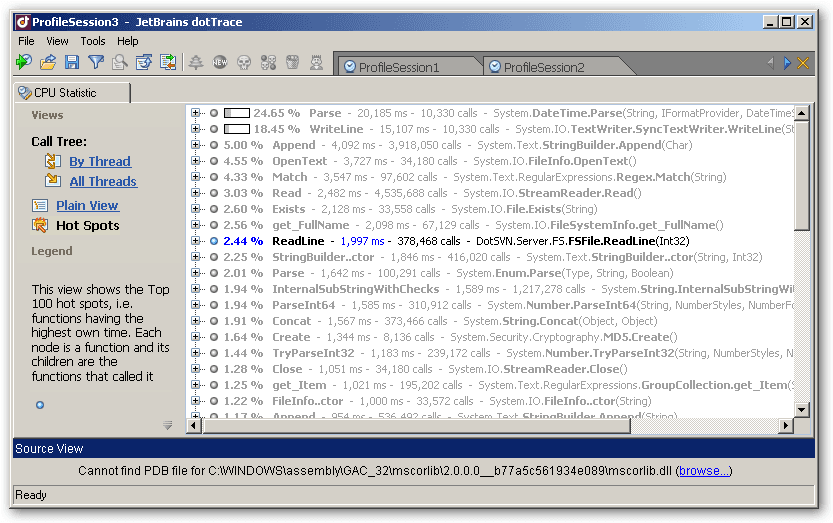The image size is (833, 523).
Task: Expand the FSFile.ReadLine 2.44 % node
Action: 196,241
